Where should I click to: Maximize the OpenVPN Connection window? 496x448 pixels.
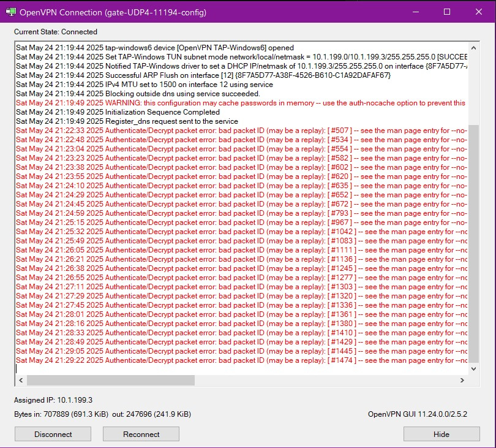click(447, 12)
